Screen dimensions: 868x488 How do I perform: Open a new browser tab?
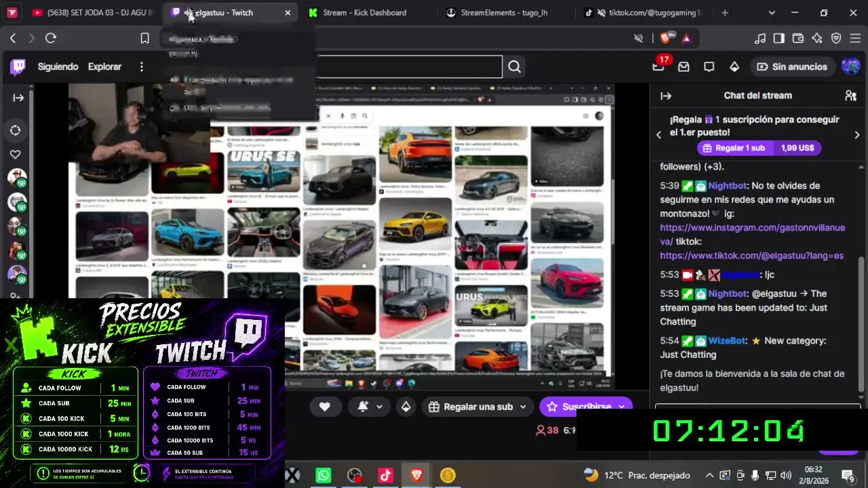coord(725,13)
